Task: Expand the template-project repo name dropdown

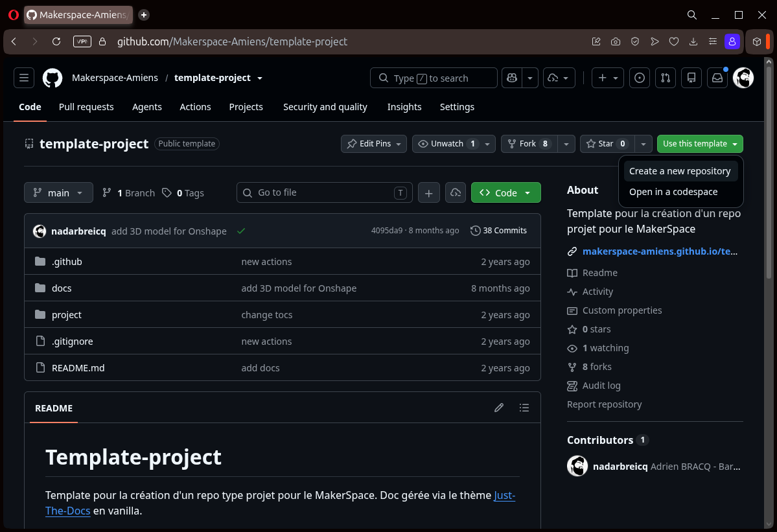Action: pyautogui.click(x=260, y=78)
